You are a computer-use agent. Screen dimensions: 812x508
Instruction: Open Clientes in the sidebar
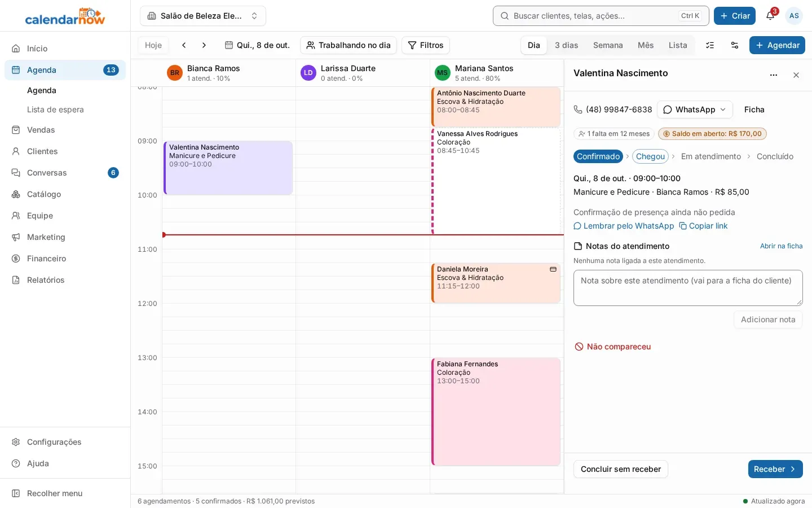(65, 151)
